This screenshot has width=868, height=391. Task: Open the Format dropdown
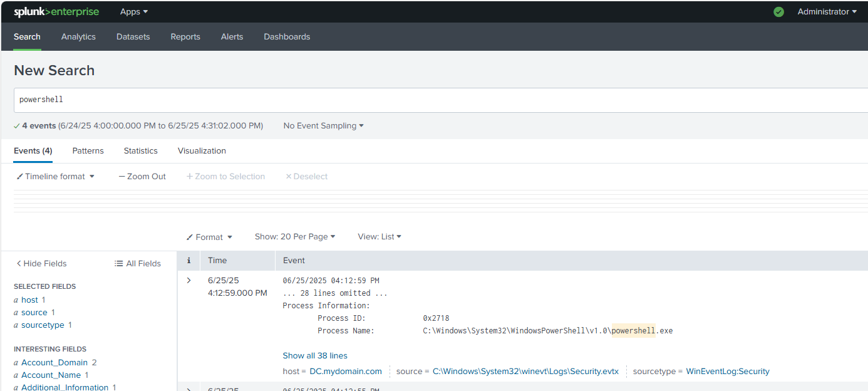[x=209, y=237]
